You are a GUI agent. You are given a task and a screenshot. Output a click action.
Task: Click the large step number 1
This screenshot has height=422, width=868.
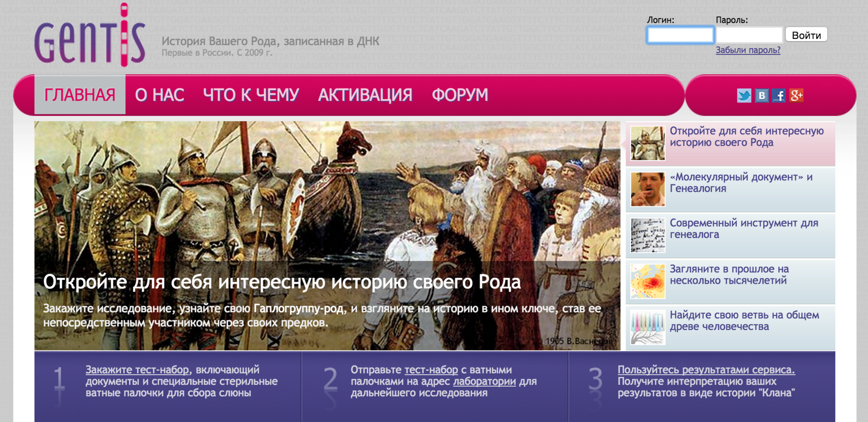(59, 379)
